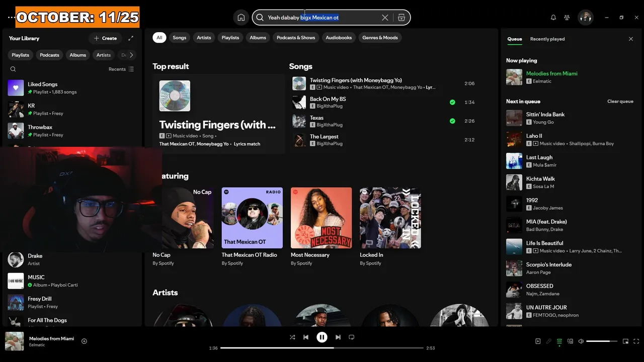Toggle saved checkmark for Back On My BS
The width and height of the screenshot is (644, 362).
click(452, 103)
